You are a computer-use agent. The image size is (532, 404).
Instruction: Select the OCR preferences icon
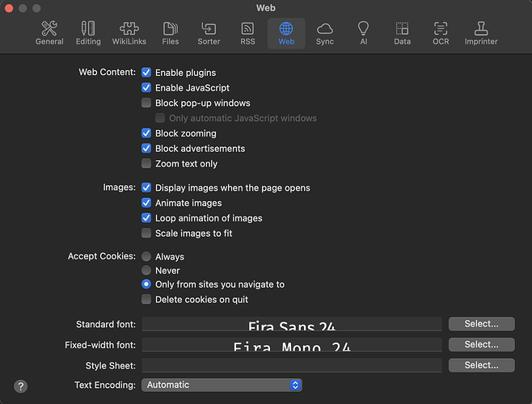coord(441,33)
